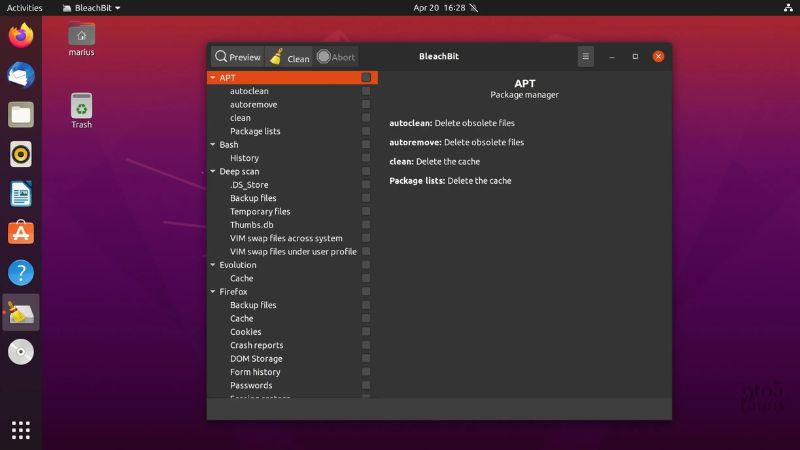Click the muted notification bell icon

pos(474,8)
